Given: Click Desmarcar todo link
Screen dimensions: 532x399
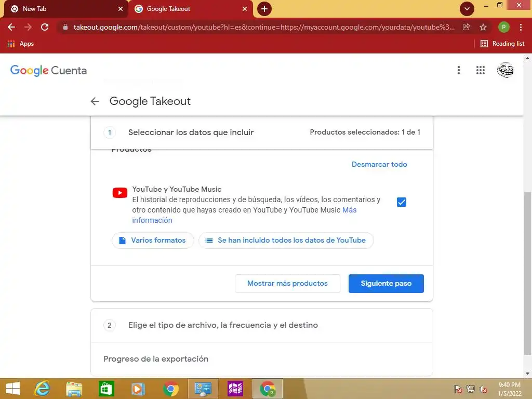Looking at the screenshot, I should click(379, 164).
